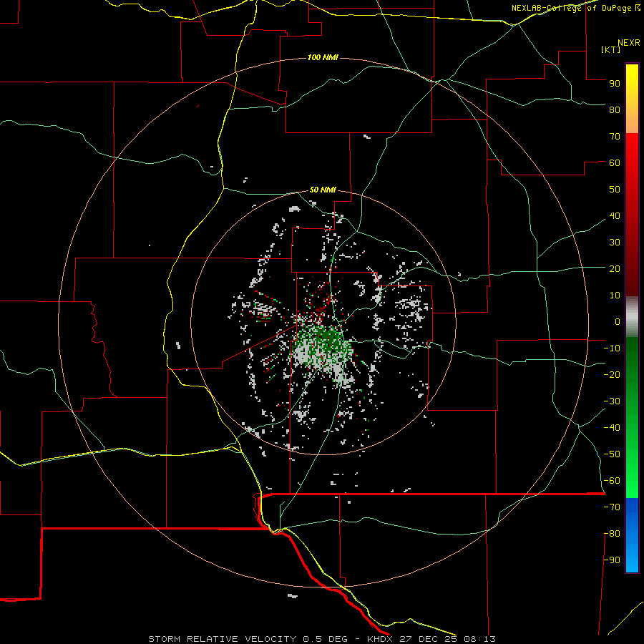Click the -40 value on the velocity scale

612,428
